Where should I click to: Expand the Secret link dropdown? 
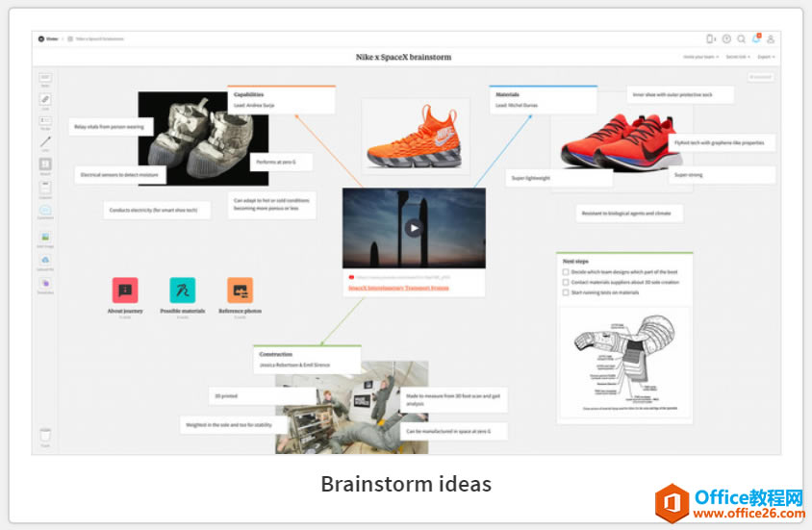point(738,57)
